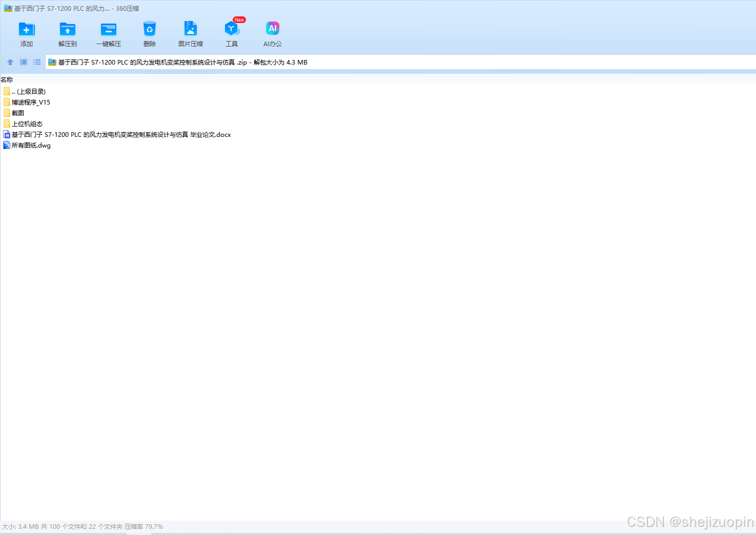This screenshot has width=756, height=535.
Task: Click the 删除 (Delete) trash icon
Action: tap(150, 29)
